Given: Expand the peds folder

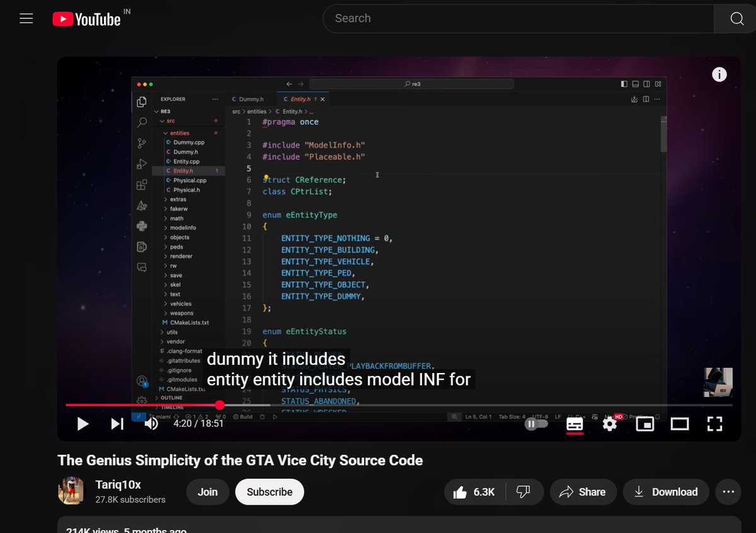Looking at the screenshot, I should coord(176,247).
